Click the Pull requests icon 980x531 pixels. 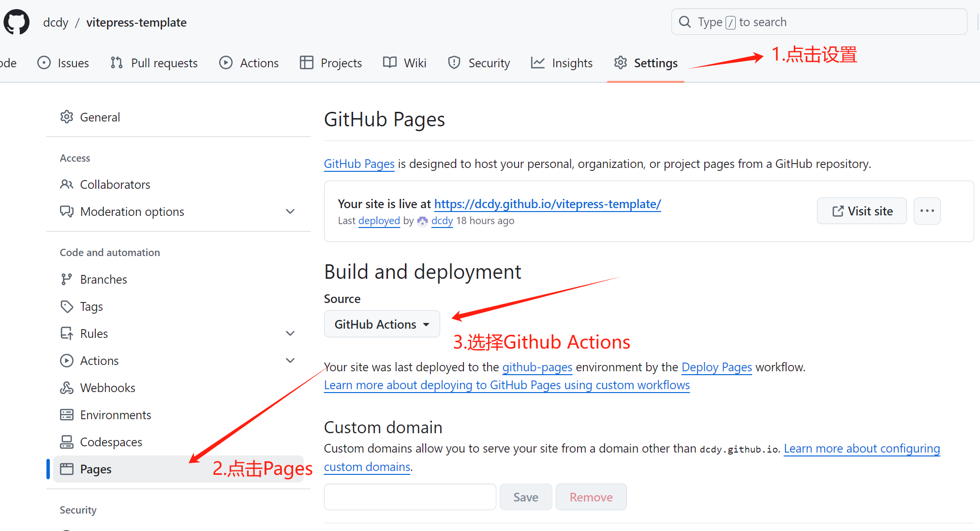click(x=117, y=63)
